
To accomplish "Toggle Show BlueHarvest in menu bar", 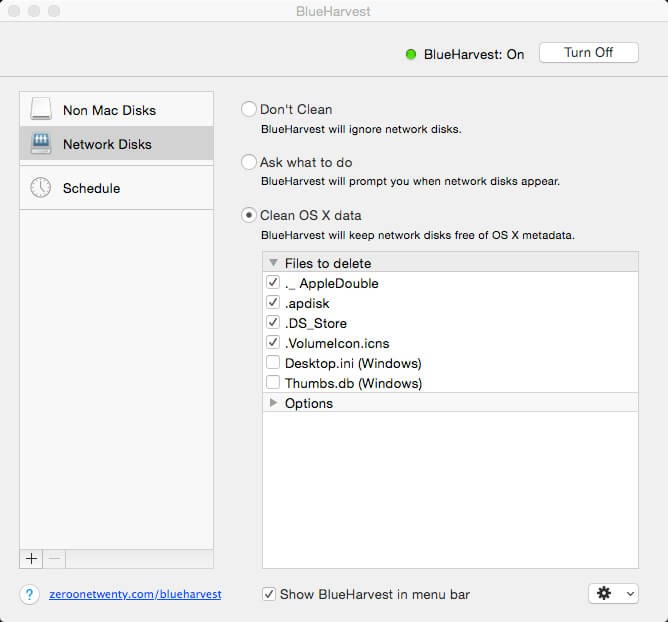I will tap(269, 594).
